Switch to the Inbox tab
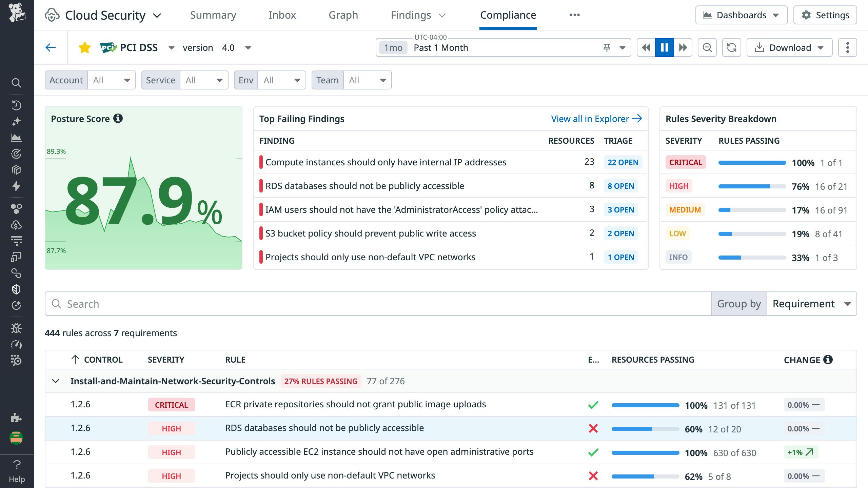This screenshot has height=488, width=868. tap(282, 15)
